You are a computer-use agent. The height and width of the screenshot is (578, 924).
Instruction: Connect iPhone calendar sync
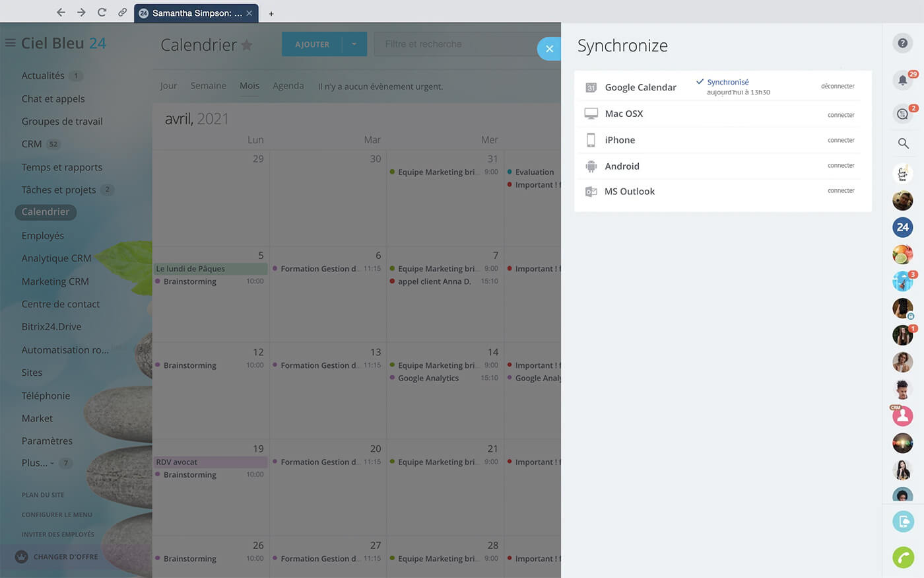[840, 140]
